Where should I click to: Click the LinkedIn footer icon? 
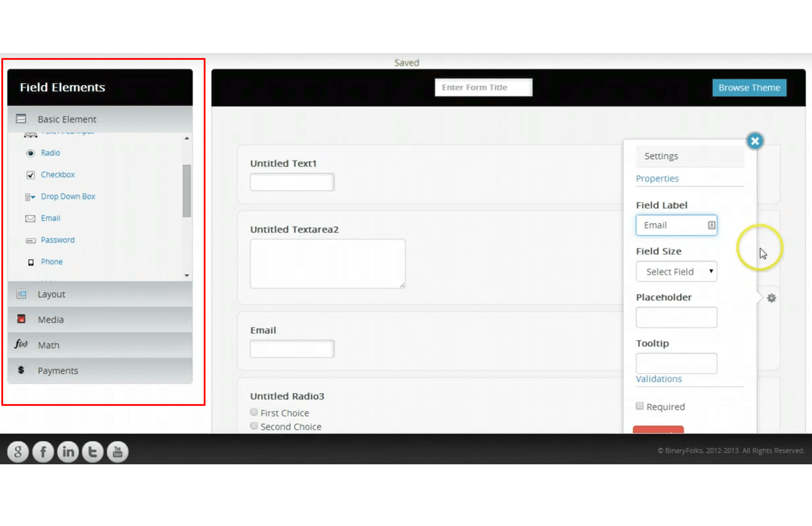point(68,452)
